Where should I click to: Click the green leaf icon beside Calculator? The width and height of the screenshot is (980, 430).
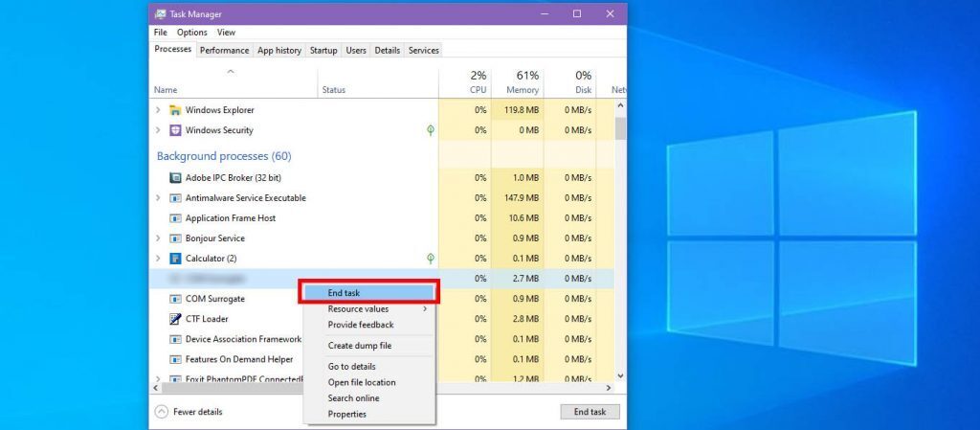pos(430,259)
